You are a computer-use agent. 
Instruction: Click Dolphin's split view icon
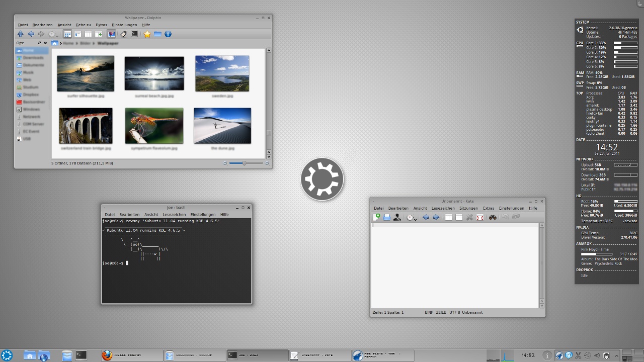pyautogui.click(x=99, y=34)
